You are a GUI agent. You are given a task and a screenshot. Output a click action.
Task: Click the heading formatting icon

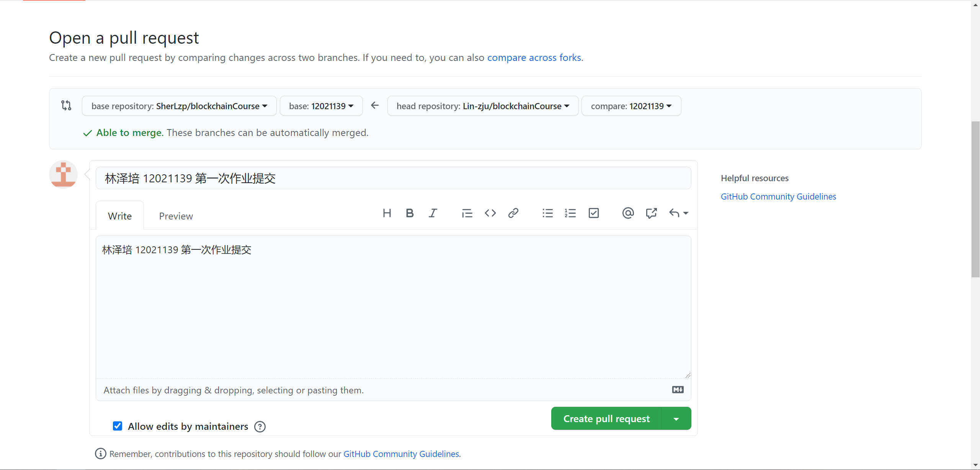pos(387,213)
